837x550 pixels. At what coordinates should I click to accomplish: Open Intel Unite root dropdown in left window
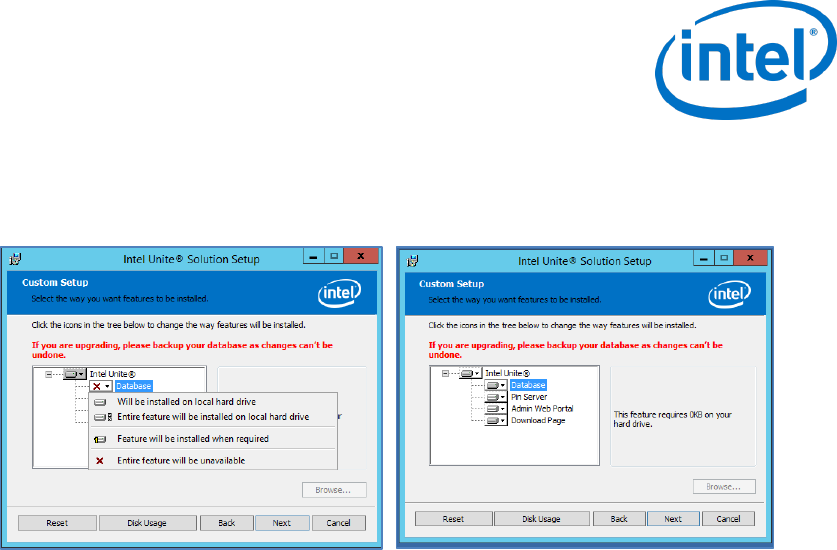click(x=75, y=374)
